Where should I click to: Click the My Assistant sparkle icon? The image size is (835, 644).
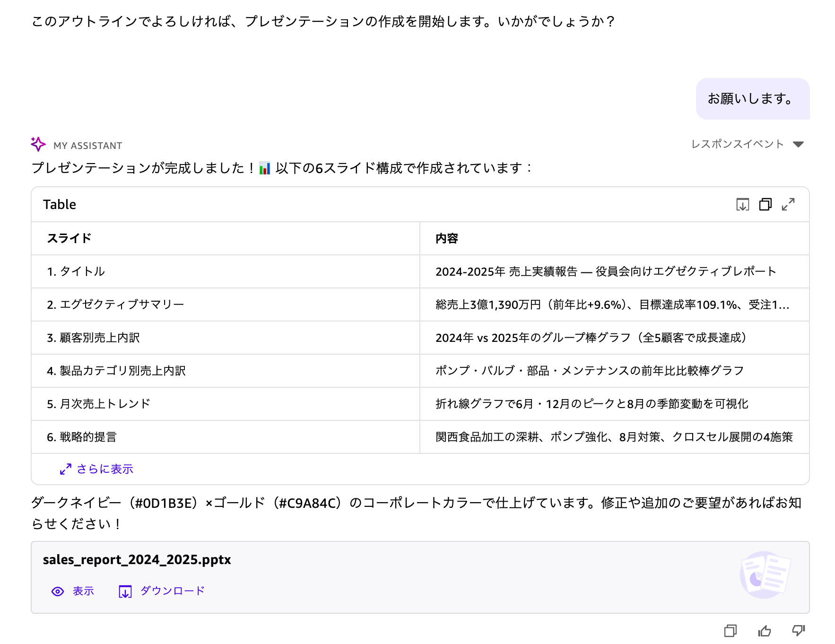coord(38,144)
